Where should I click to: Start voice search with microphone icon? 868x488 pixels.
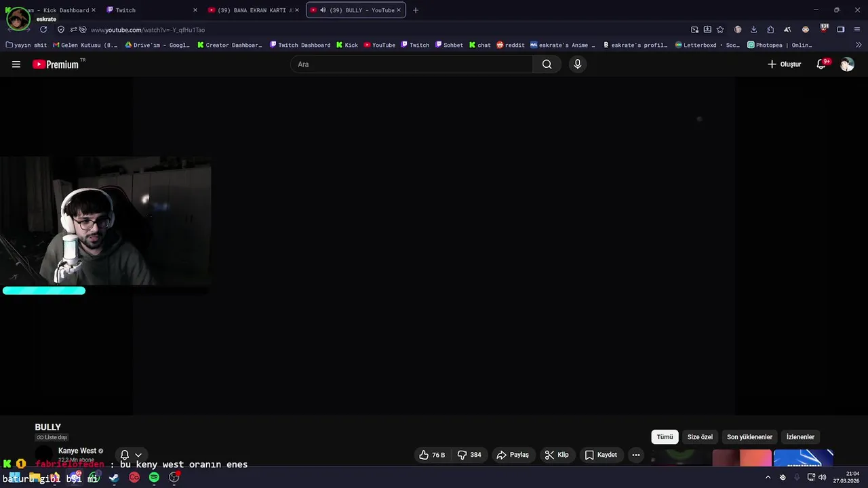click(x=577, y=64)
